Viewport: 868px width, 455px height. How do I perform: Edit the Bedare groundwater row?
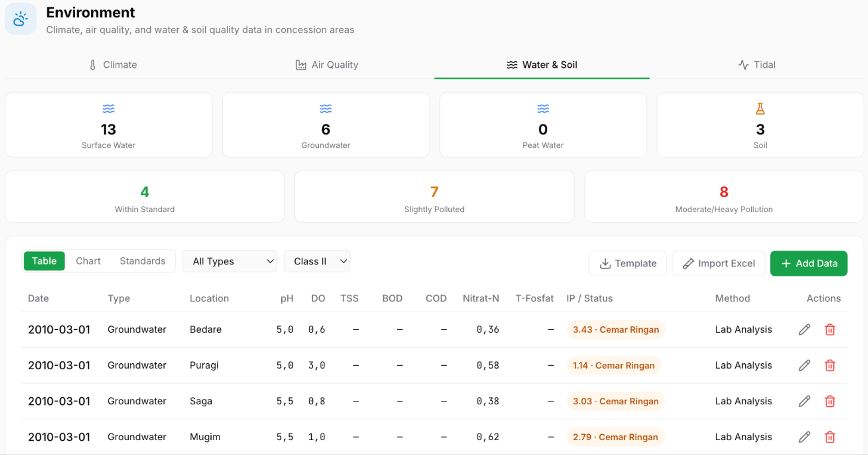(804, 329)
